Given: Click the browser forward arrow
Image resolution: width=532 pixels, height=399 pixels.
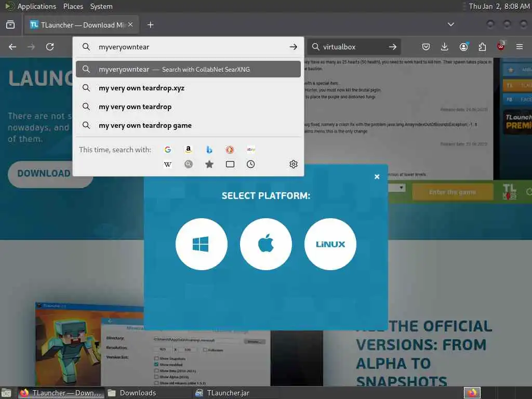Looking at the screenshot, I should (31, 47).
